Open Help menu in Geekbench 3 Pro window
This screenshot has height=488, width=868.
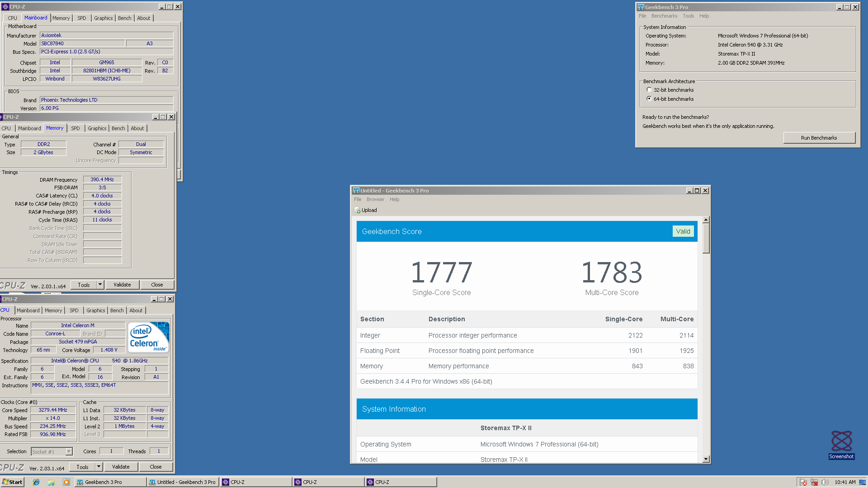pos(704,16)
